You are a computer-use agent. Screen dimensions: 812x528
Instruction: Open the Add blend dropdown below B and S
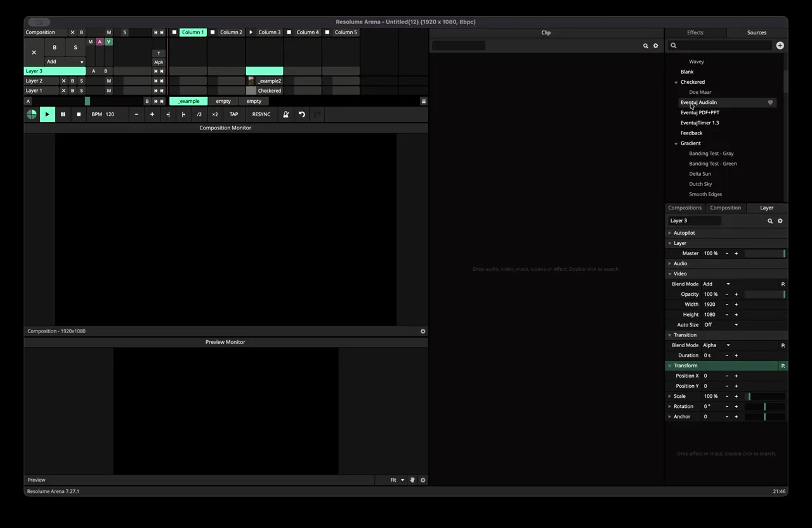(65, 62)
